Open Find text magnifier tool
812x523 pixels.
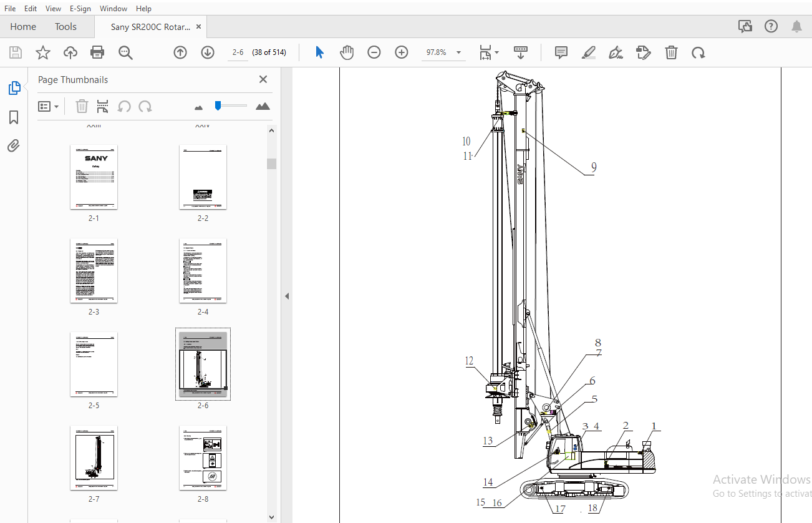pyautogui.click(x=126, y=52)
